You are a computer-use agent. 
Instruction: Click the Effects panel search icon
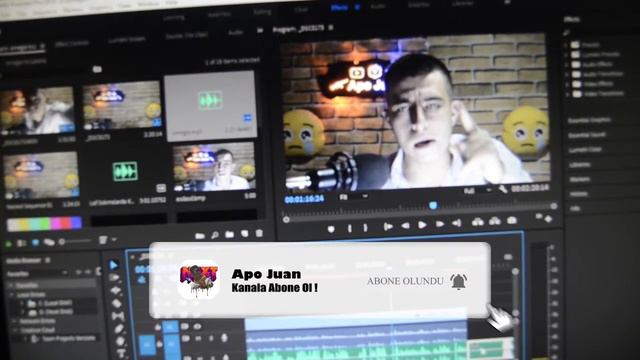[x=567, y=33]
